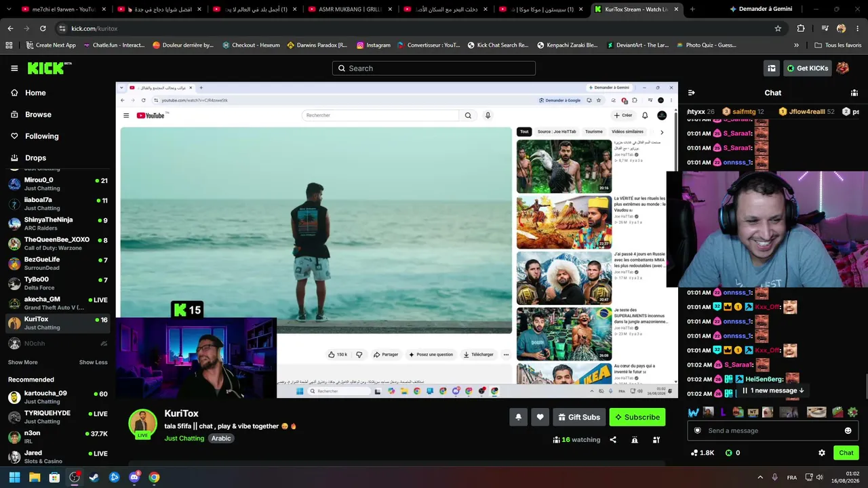Open Chrome apps grid in bookmarks bar
The image size is (868, 488).
(9, 45)
